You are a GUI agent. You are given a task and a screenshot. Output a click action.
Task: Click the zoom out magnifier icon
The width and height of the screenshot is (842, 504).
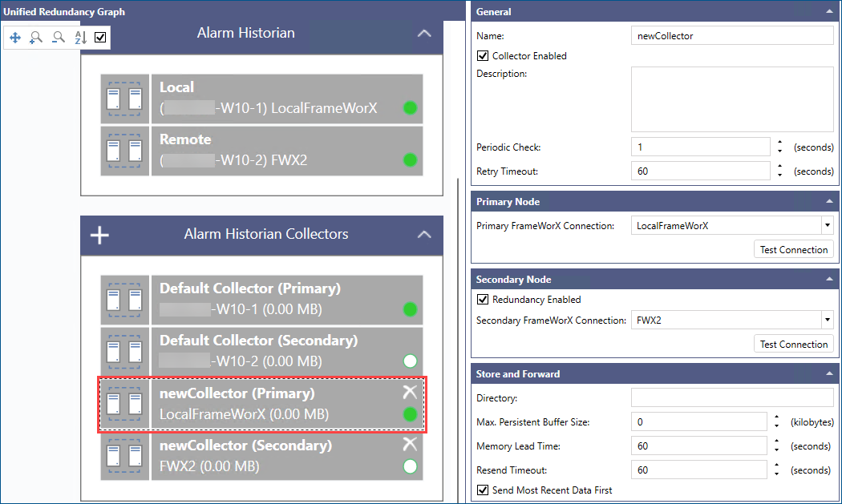point(58,38)
